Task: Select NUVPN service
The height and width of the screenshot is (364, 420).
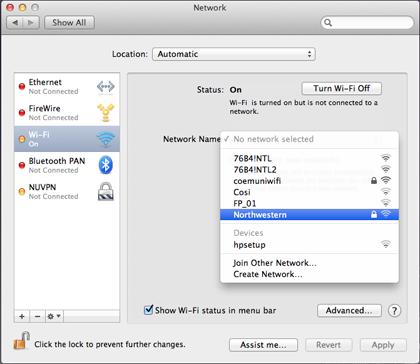Action: coord(67,191)
